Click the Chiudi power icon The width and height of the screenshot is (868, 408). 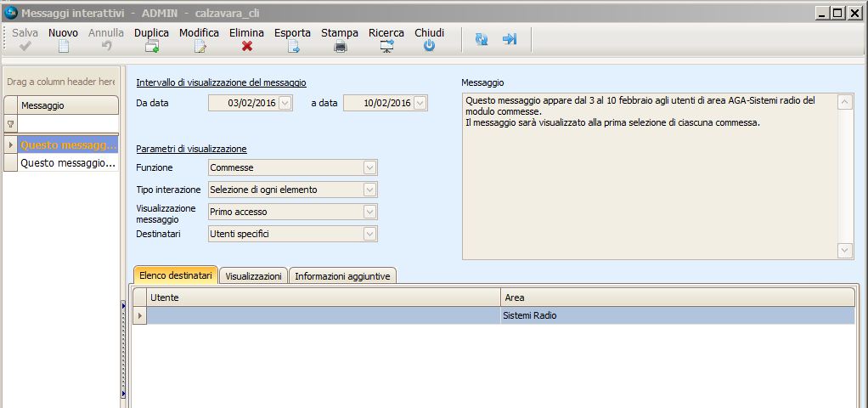429,47
